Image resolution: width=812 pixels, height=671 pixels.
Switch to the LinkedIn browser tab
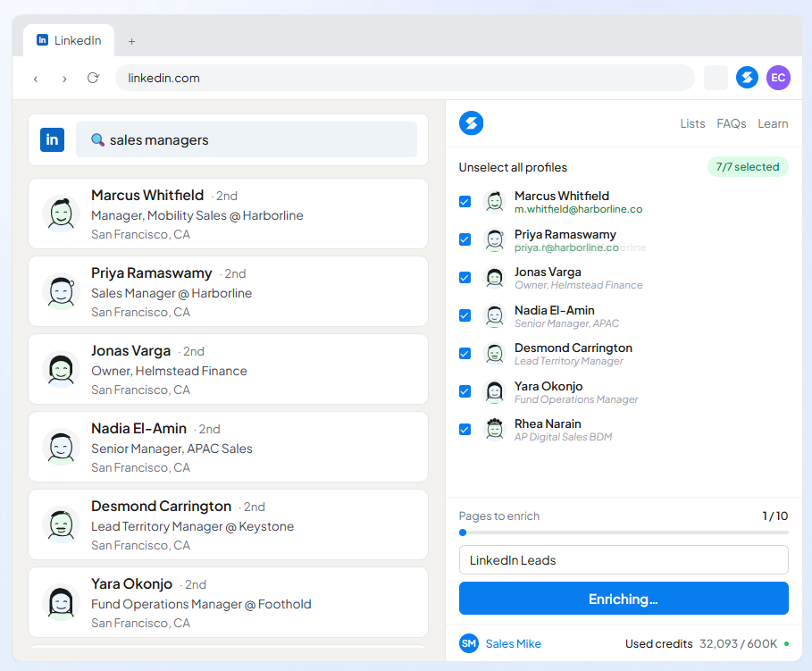coord(69,40)
